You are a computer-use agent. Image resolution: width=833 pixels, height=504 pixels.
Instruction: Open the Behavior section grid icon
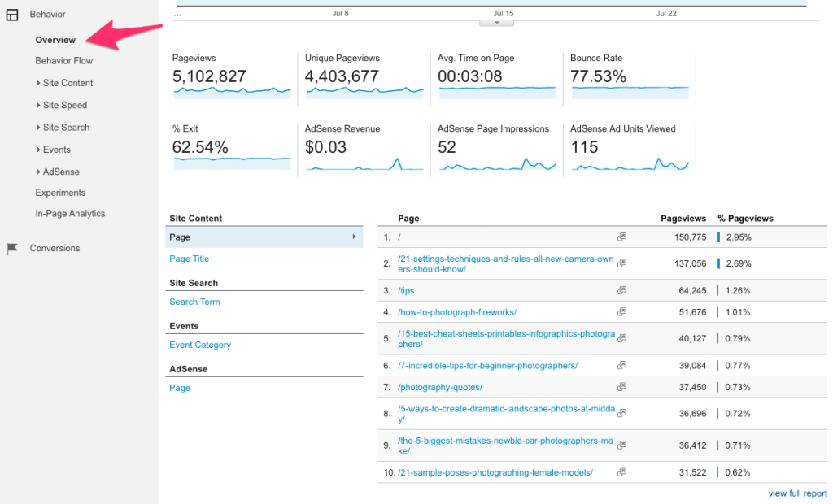coord(11,13)
